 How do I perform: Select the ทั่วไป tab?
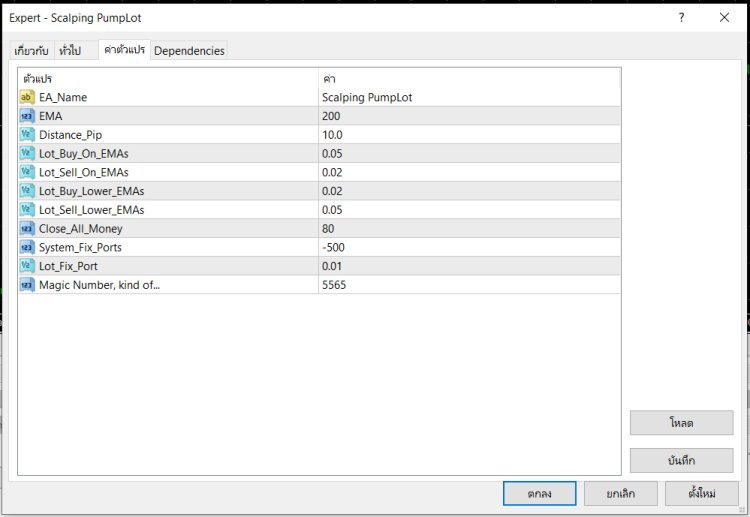(70, 51)
